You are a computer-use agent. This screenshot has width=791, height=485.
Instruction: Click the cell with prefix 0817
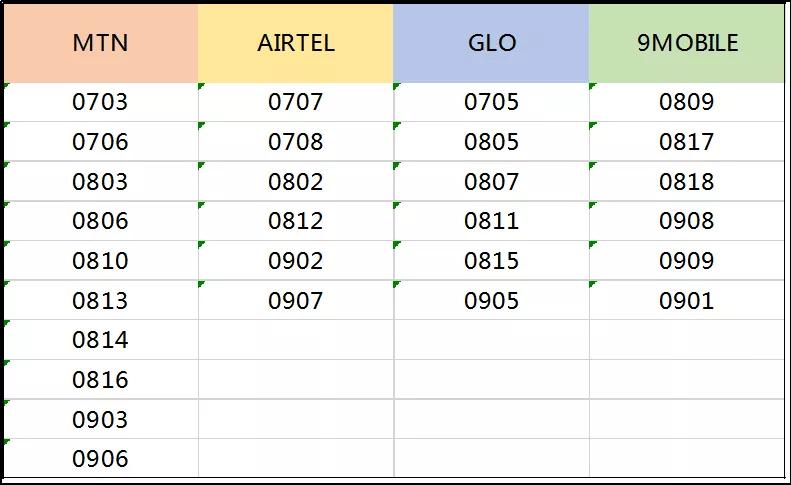(687, 142)
